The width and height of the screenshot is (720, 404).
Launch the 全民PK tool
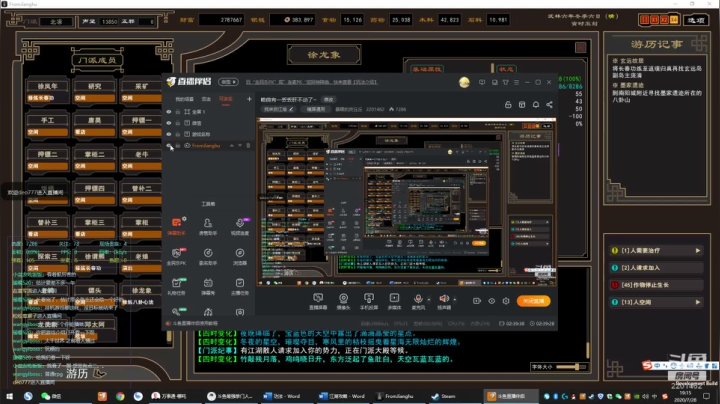[x=176, y=257]
